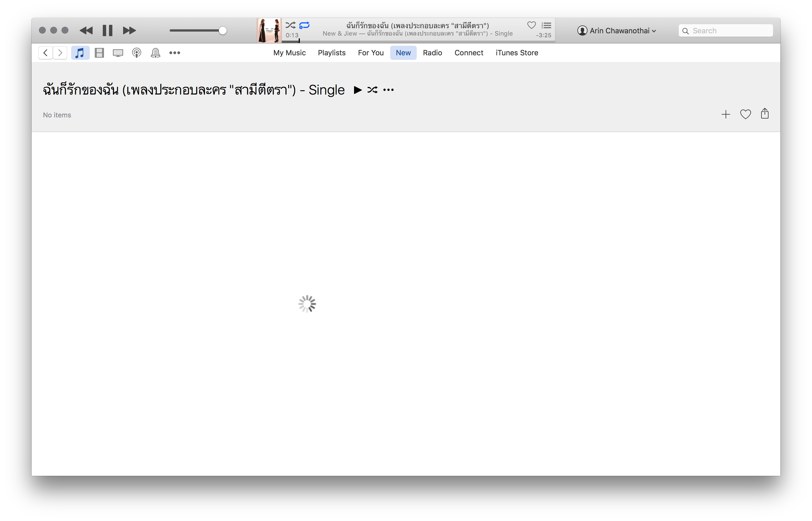Screen dimensions: 812x521
Task: Open the Movies library icon
Action: (x=99, y=53)
